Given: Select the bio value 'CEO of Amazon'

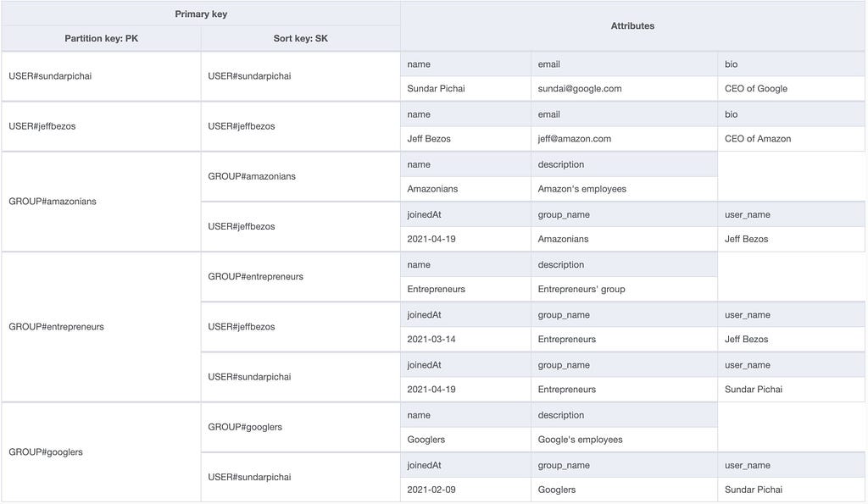Looking at the screenshot, I should click(792, 139).
